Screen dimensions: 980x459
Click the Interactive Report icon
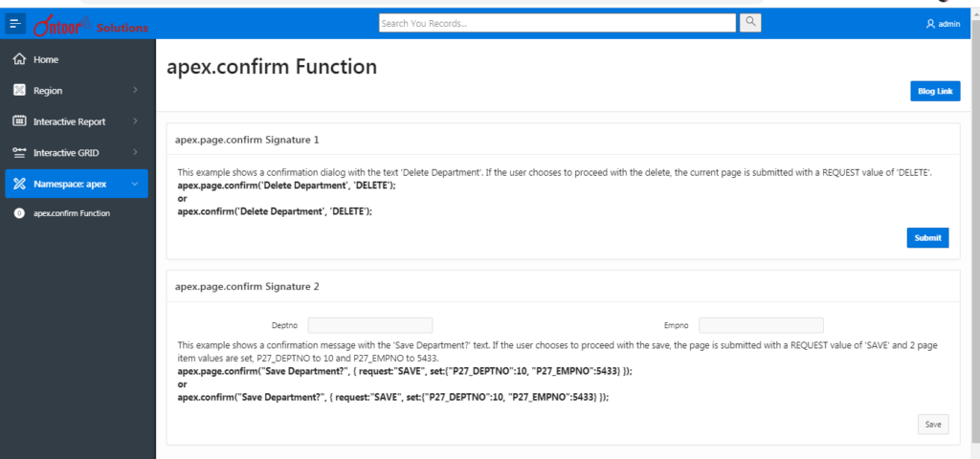click(x=19, y=121)
